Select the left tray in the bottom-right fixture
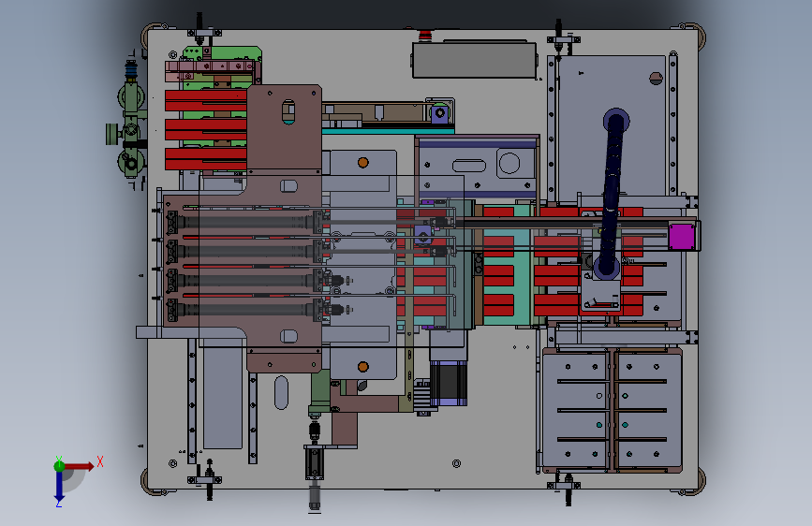812x526 pixels. tap(575, 411)
